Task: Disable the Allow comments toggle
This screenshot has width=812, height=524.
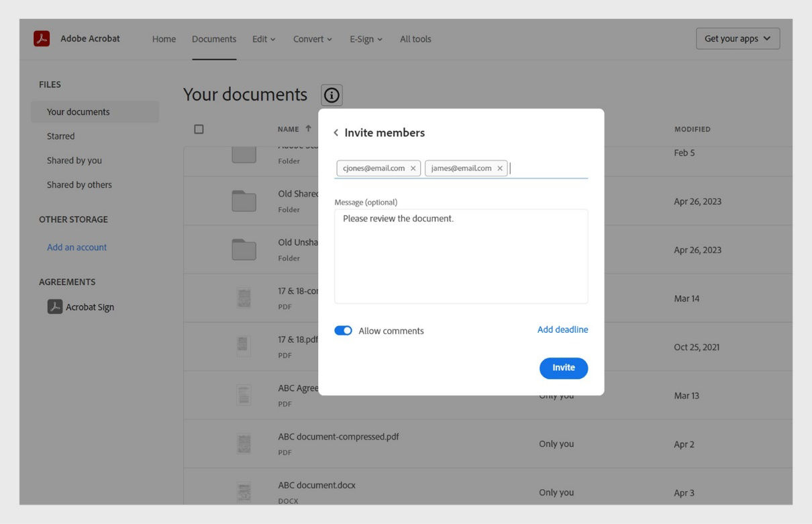Action: (x=343, y=330)
